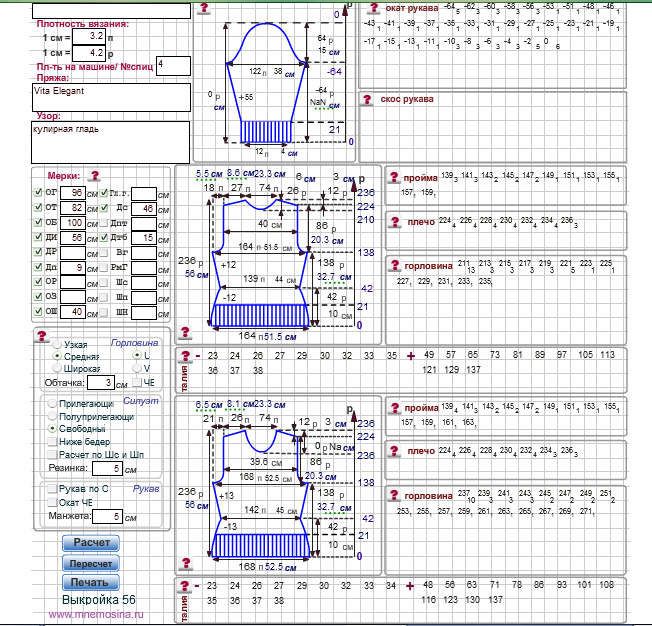This screenshot has width=652, height=626.
Task: Check the Рукав по С option
Action: (52, 489)
